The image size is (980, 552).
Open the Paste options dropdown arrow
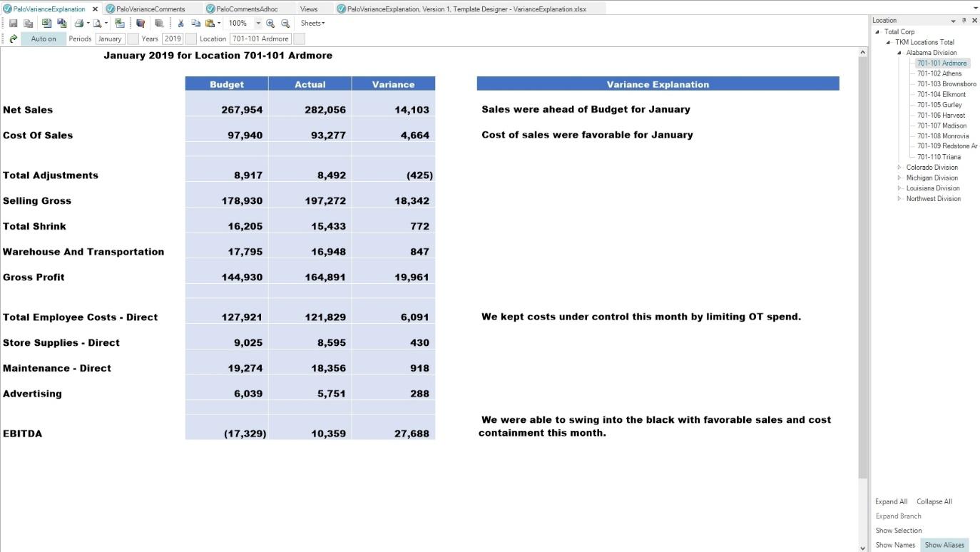coord(219,24)
